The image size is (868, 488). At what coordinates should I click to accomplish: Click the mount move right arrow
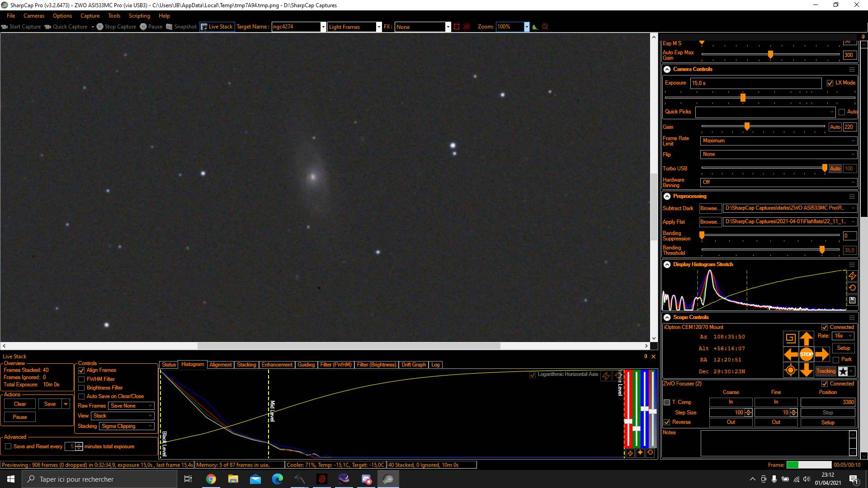[x=822, y=354]
